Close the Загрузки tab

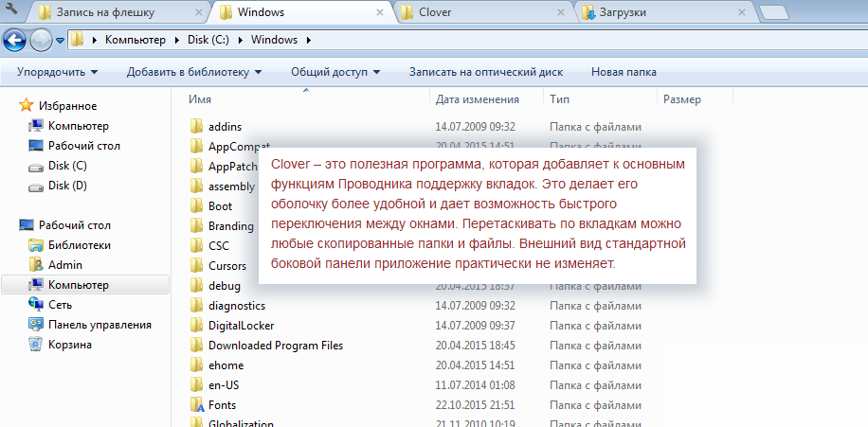point(742,12)
